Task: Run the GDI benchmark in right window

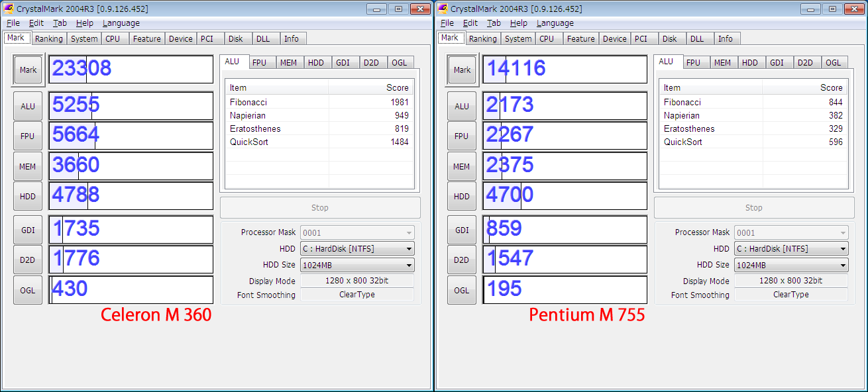Action: [x=462, y=230]
